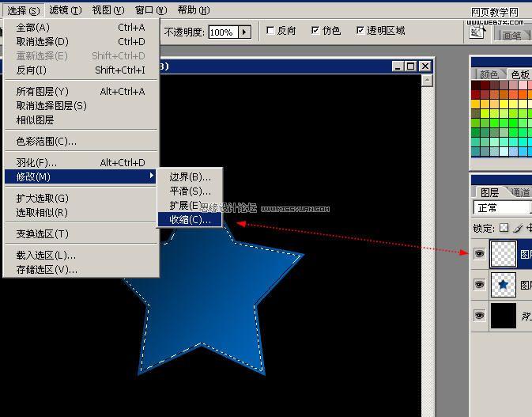
Task: Open the 正常 blend mode dropdown
Action: coord(502,208)
